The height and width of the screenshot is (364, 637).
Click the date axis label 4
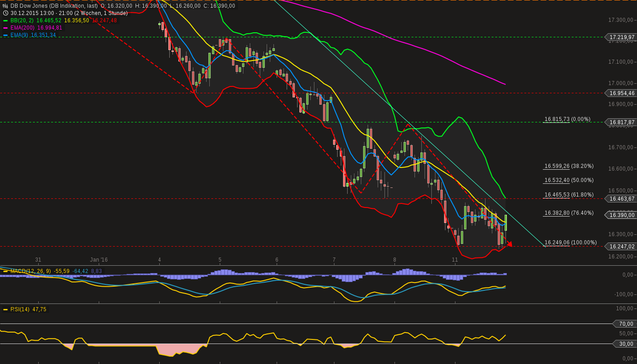160,260
